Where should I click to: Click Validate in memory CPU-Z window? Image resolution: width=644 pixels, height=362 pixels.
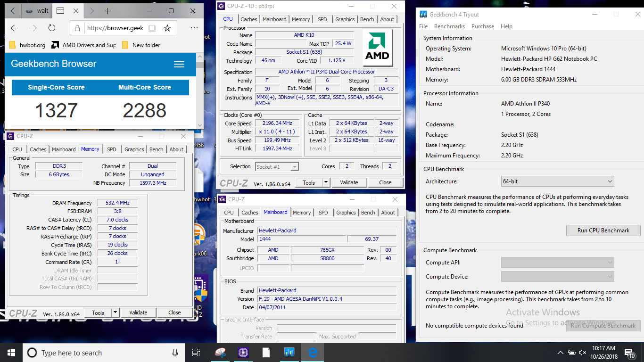[x=138, y=313]
